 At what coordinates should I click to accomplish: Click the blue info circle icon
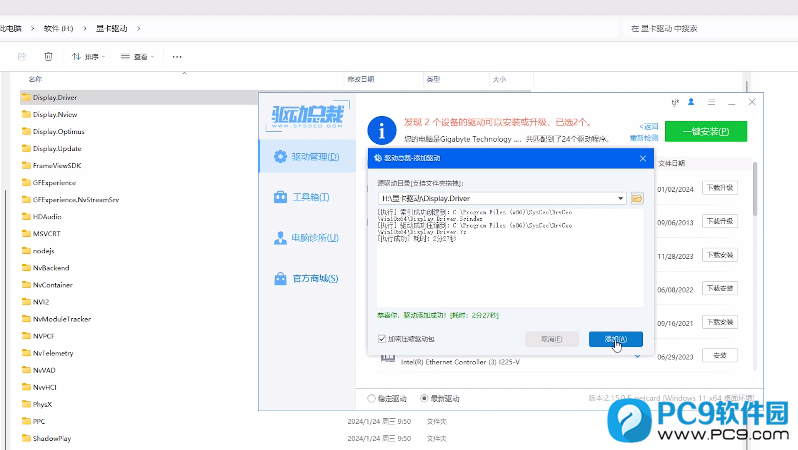pyautogui.click(x=382, y=130)
